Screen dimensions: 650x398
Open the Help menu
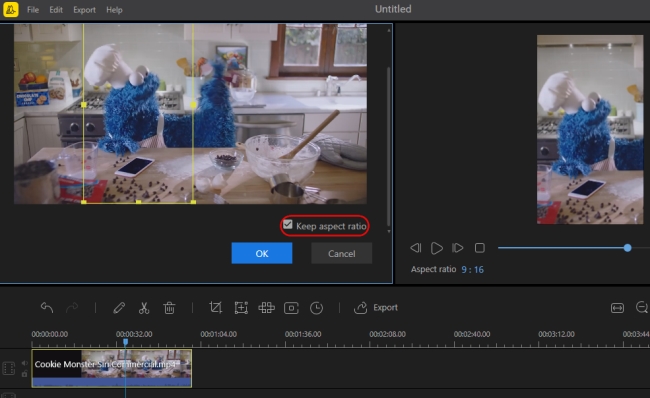point(114,10)
